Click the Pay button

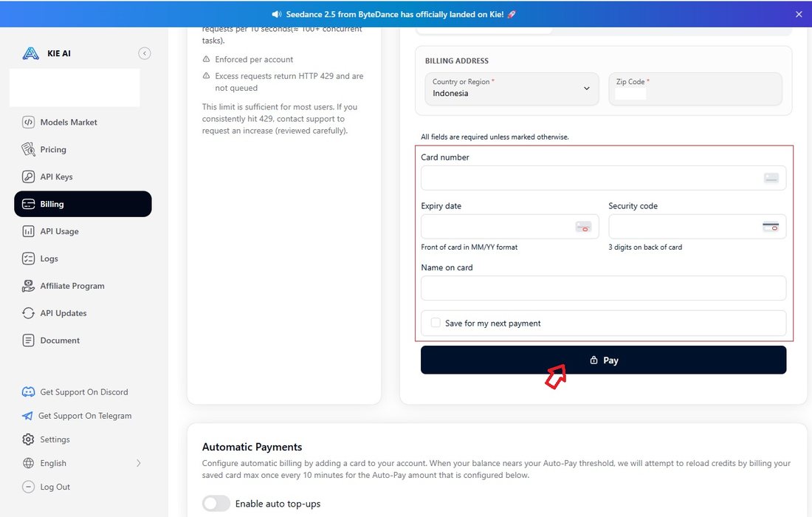[x=603, y=360]
